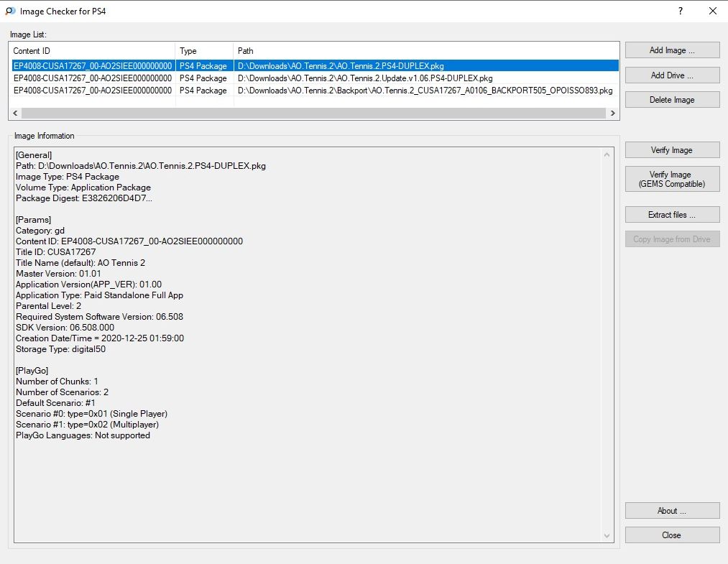The height and width of the screenshot is (564, 728).
Task: Click PS4 Package type cell in Update row
Action: tap(203, 78)
